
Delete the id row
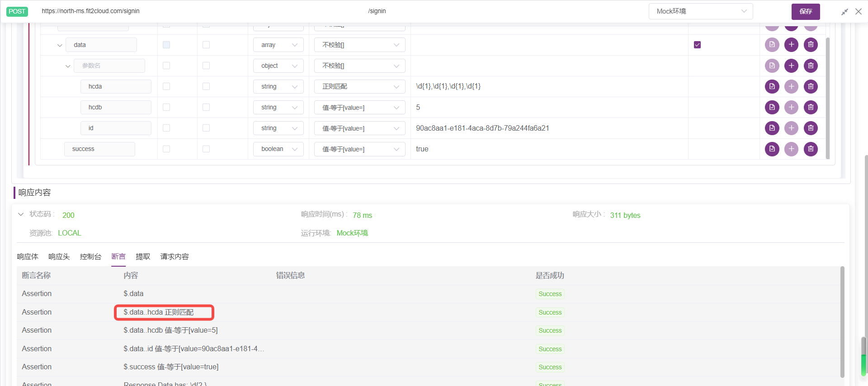(811, 128)
